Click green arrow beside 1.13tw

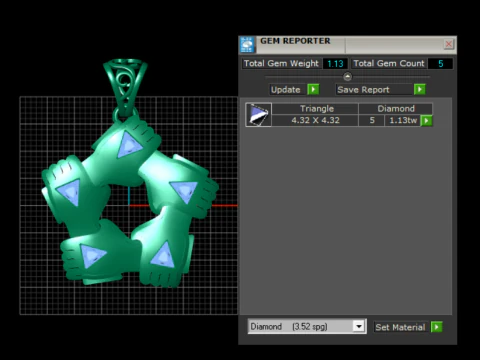(x=426, y=120)
